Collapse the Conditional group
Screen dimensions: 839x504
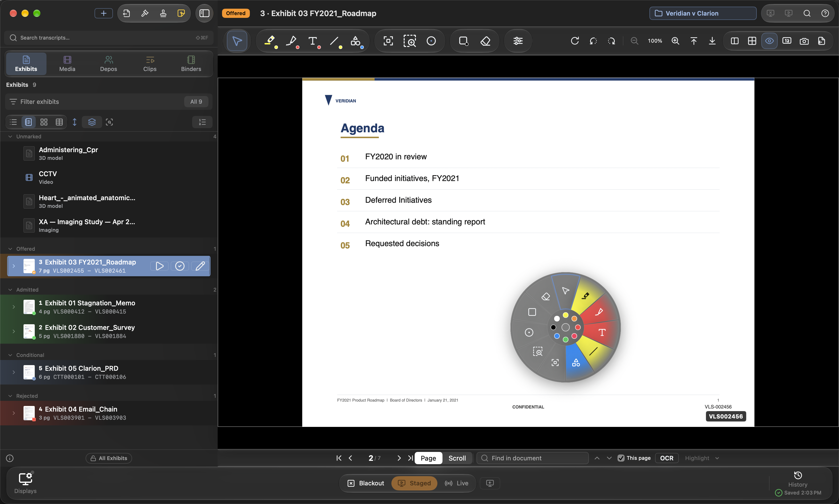[10, 355]
